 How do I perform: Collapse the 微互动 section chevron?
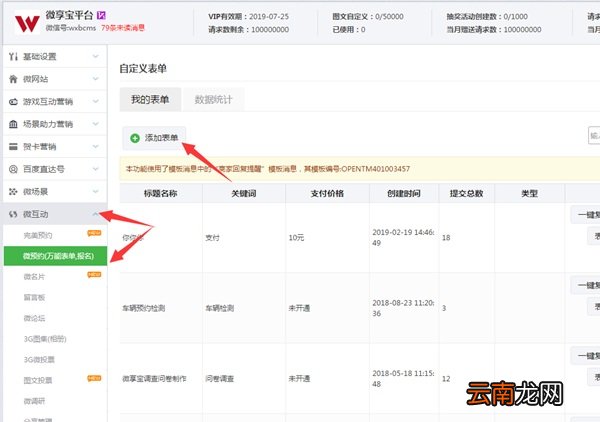(96, 214)
